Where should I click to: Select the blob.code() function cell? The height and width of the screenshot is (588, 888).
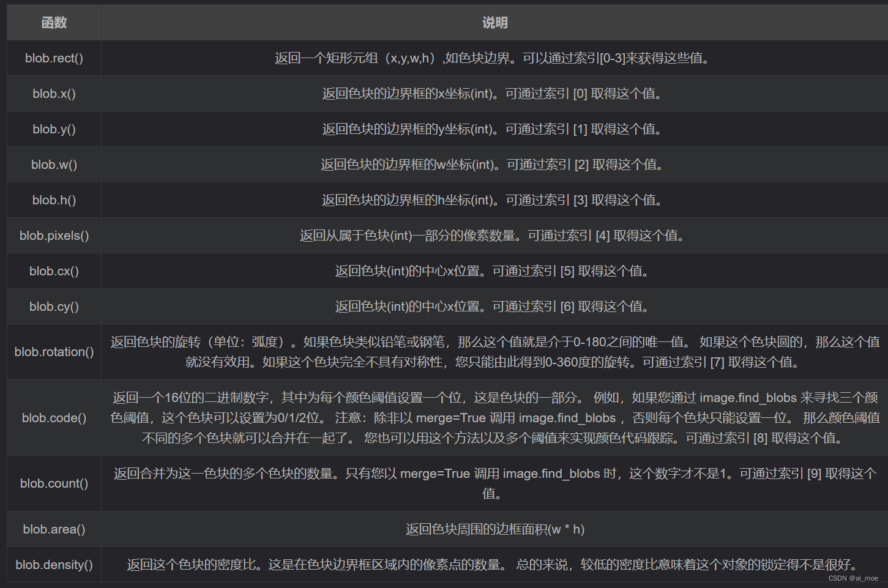pyautogui.click(x=54, y=418)
